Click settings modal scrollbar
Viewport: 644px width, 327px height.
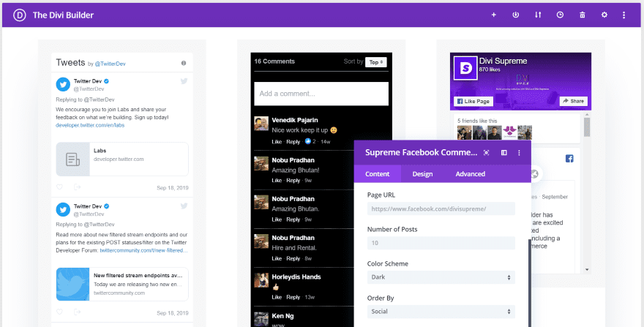[x=529, y=282]
